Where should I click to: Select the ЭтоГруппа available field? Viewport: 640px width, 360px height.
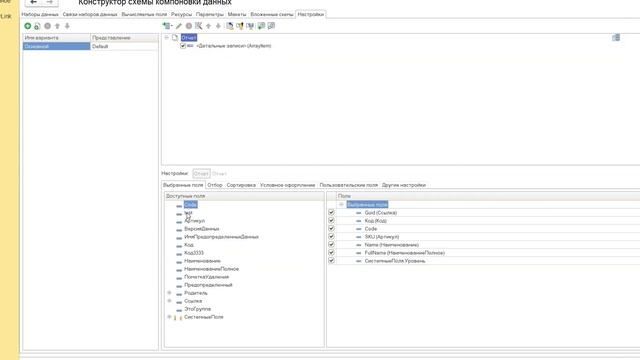tap(198, 309)
